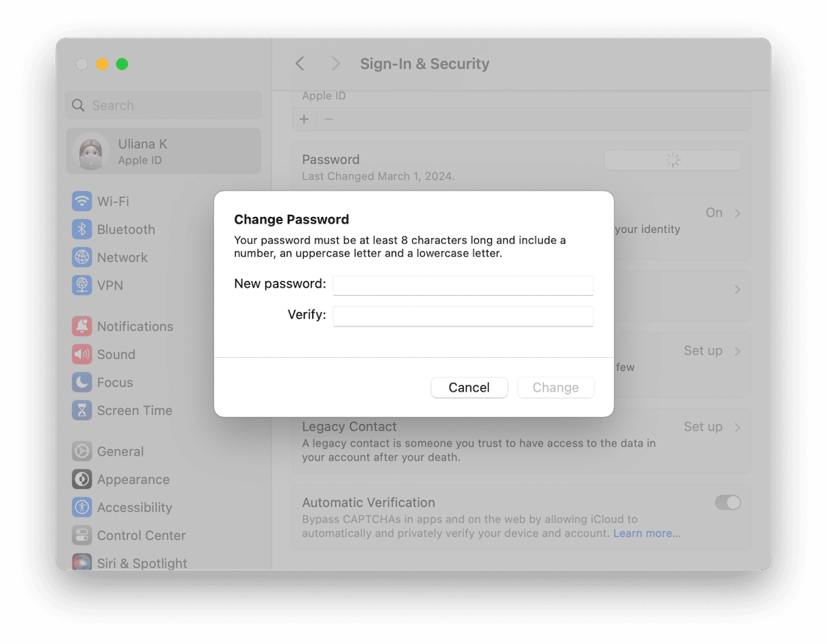827x644 pixels.
Task: Select the Sound speaker icon
Action: coord(82,354)
